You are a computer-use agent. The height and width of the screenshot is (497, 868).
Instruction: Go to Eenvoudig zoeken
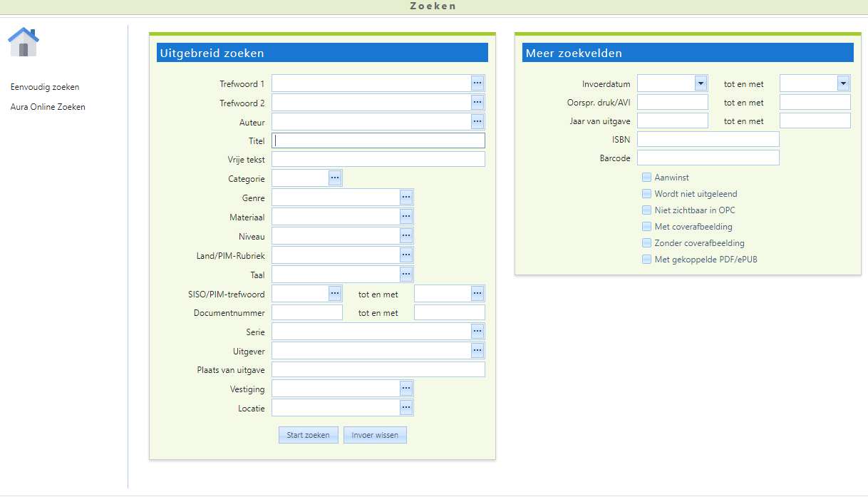45,87
